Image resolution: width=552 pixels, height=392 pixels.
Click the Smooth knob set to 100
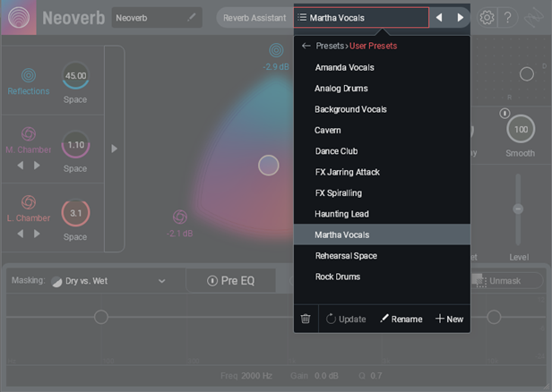click(521, 129)
